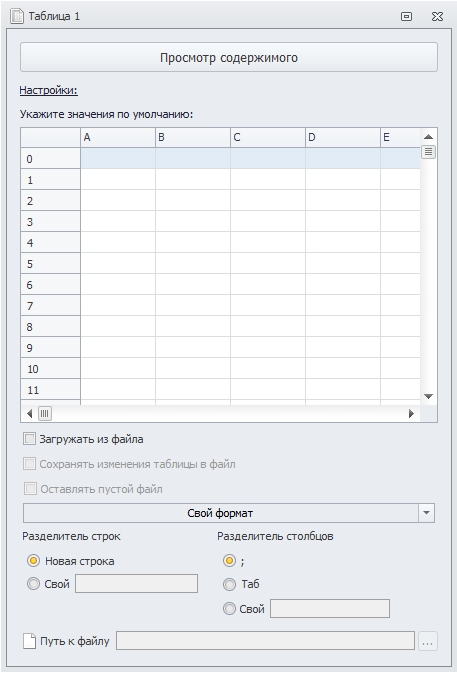Enable the Загружать из файла checkbox
This screenshot has width=457, height=673.
(x=29, y=439)
